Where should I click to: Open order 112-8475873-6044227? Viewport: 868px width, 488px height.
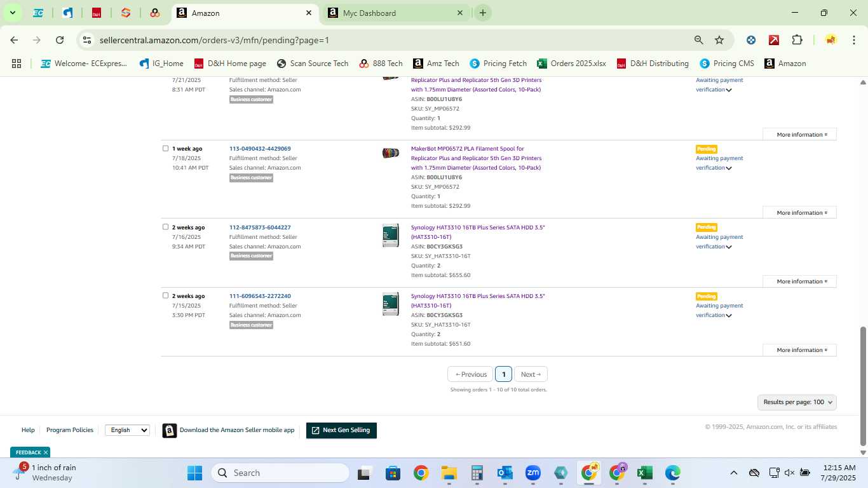pos(260,227)
